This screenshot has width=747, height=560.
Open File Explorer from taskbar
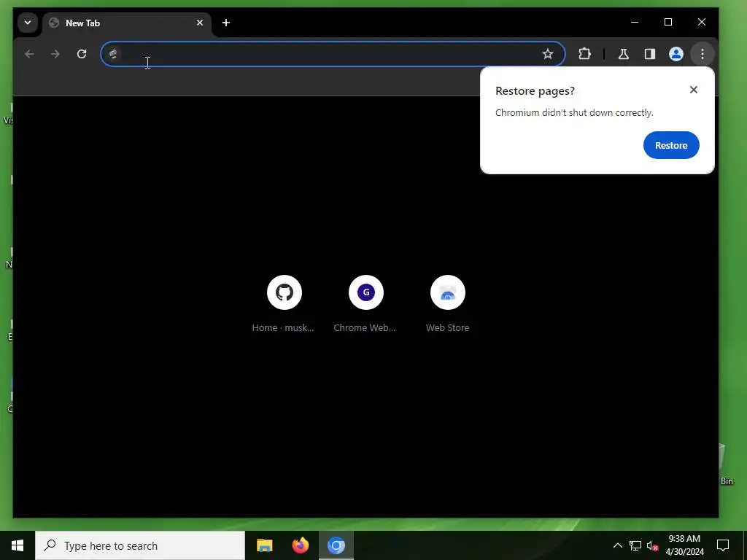pos(264,545)
